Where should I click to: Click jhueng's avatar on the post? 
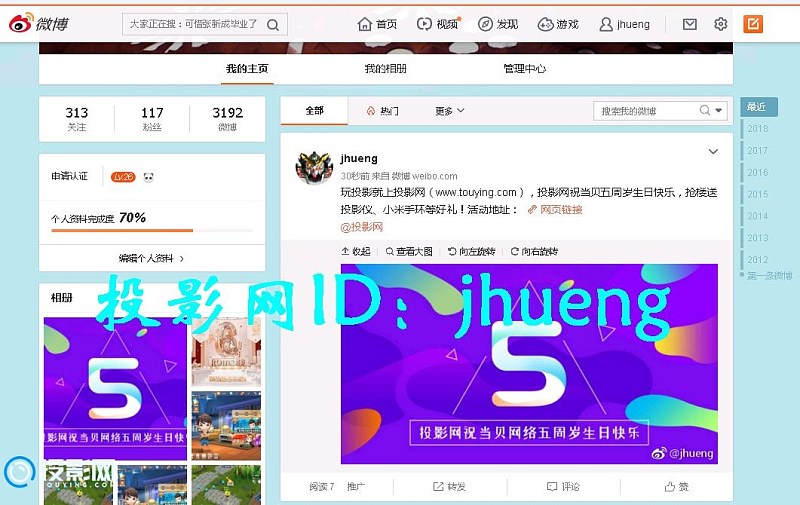tap(314, 168)
